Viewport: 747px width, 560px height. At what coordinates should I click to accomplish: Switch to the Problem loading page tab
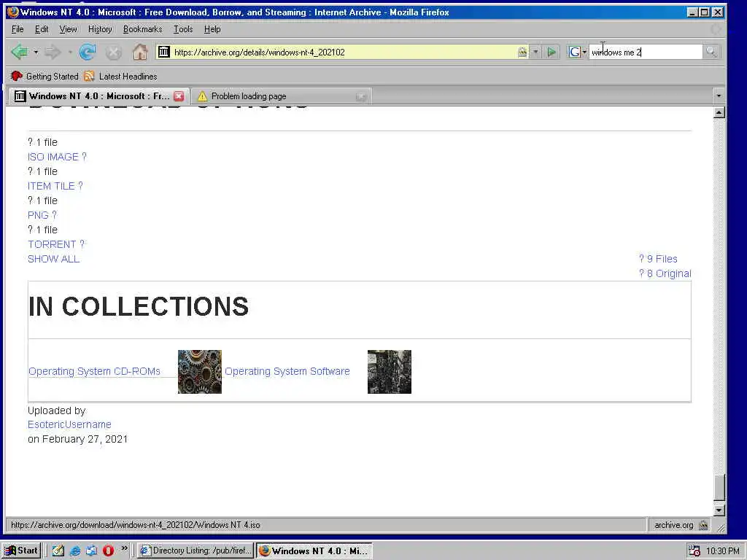click(x=282, y=96)
